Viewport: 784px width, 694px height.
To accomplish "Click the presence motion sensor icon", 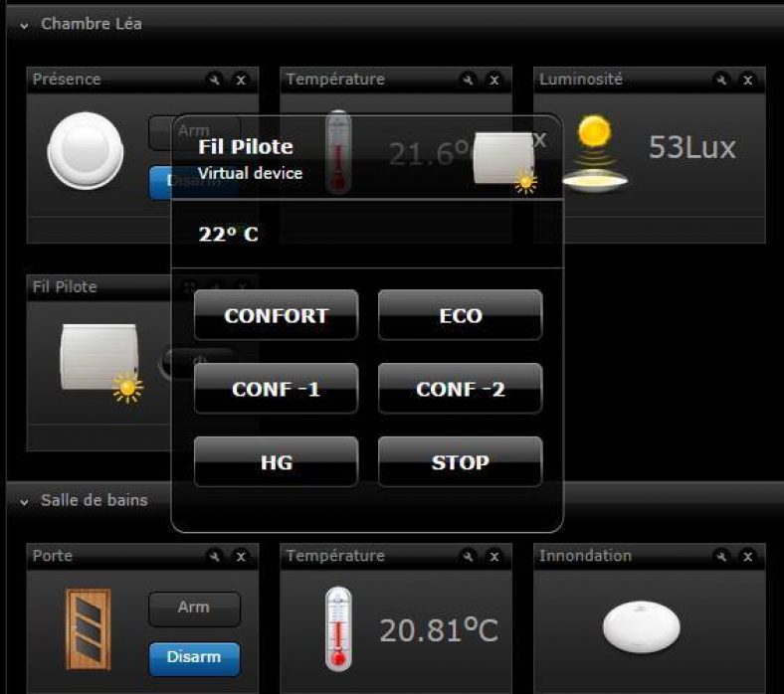I will click(x=85, y=150).
